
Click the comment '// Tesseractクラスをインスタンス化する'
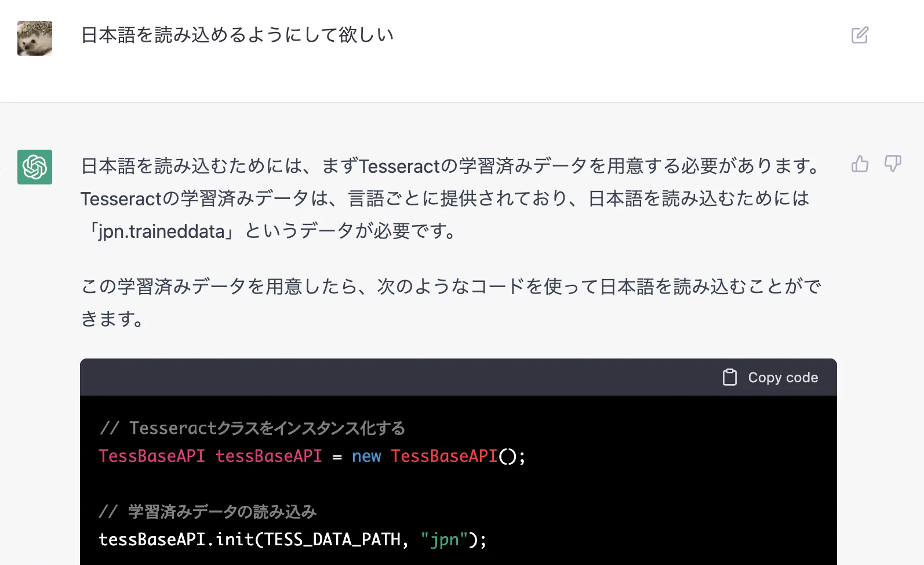pos(252,428)
